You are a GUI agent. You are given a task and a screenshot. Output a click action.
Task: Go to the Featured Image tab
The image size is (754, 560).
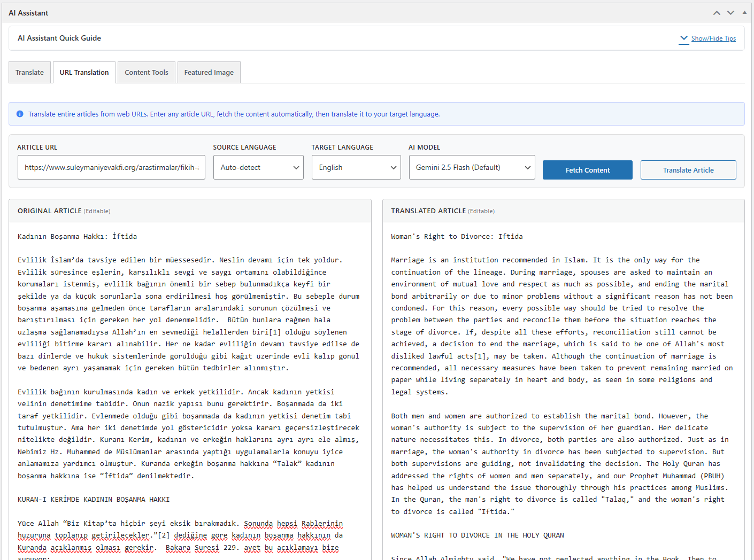click(x=209, y=72)
